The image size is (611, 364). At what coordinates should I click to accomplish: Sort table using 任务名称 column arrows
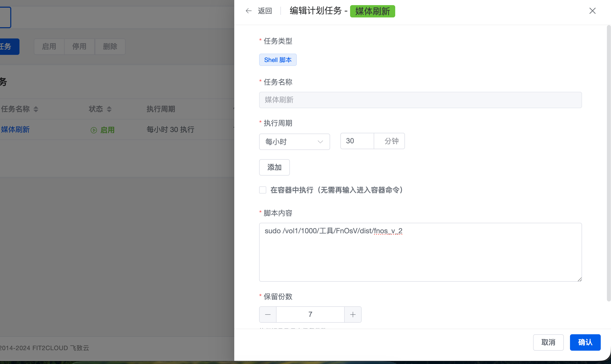point(36,109)
